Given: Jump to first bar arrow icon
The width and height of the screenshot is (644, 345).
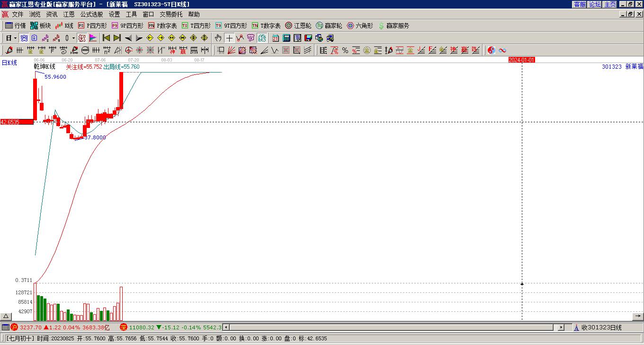Looking at the screenshot, I should [106, 38].
